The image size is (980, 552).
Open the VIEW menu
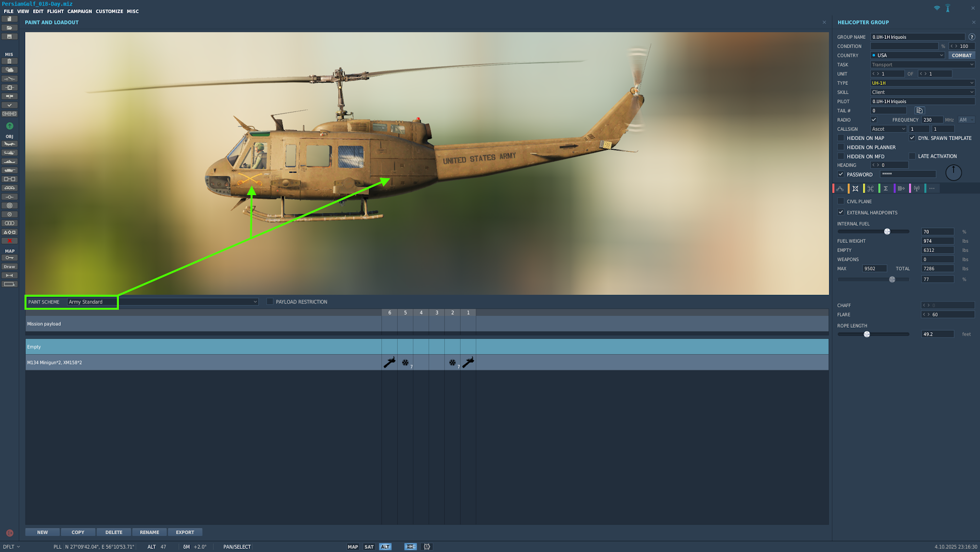pos(23,11)
